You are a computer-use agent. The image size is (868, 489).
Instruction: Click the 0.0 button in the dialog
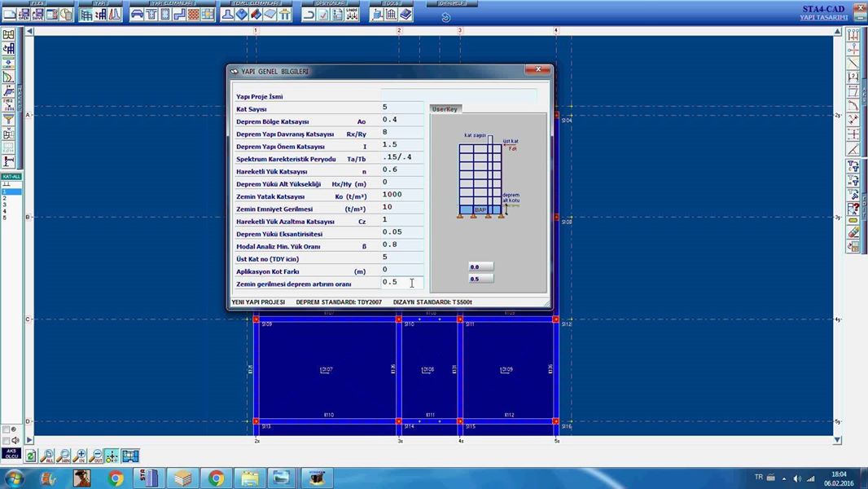(x=480, y=267)
